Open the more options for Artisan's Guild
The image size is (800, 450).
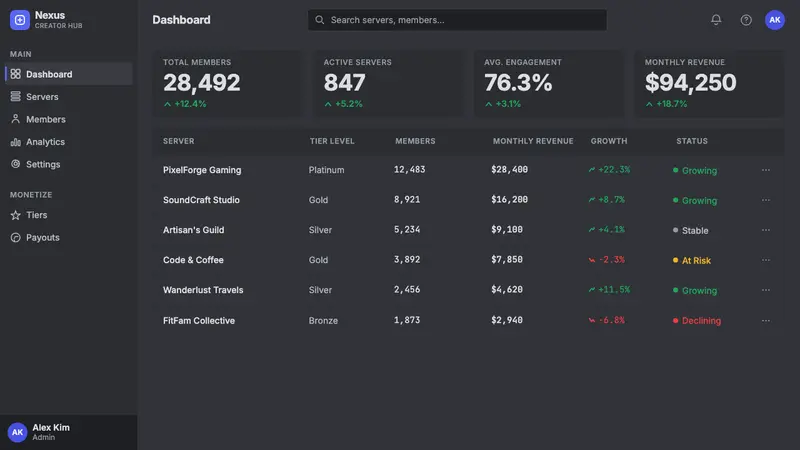(766, 230)
